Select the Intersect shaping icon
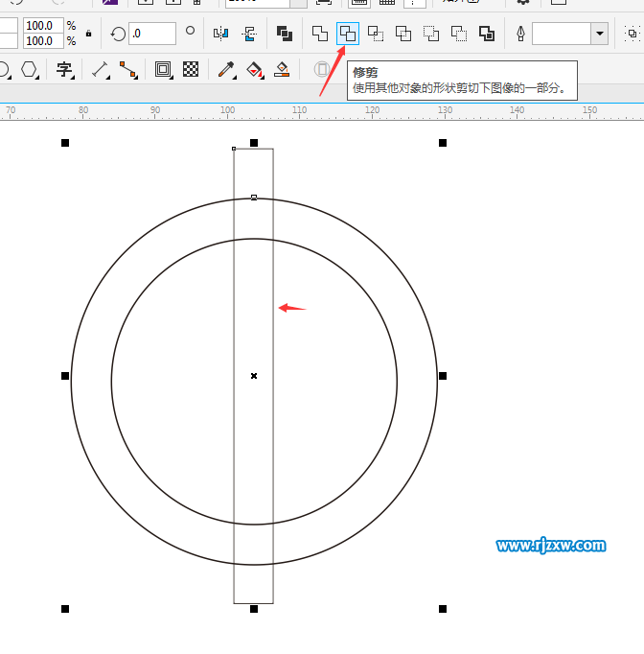Viewport: 644px width, 654px height. (376, 35)
